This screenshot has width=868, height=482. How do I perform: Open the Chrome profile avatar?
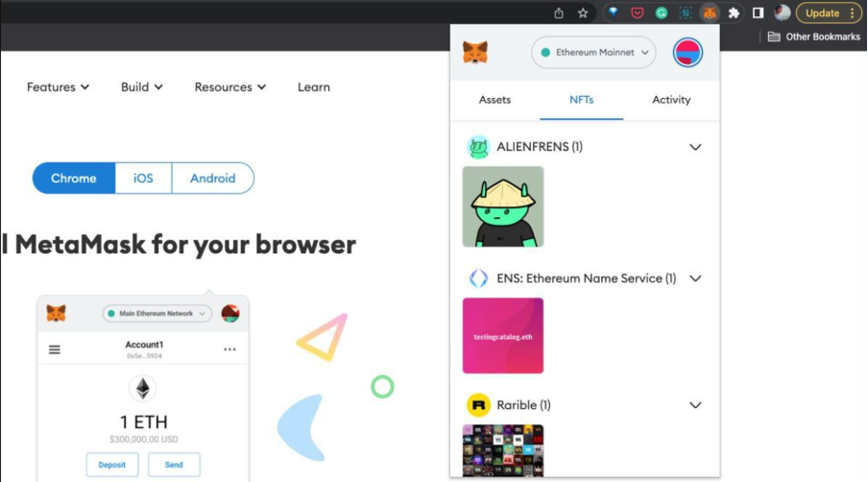783,12
